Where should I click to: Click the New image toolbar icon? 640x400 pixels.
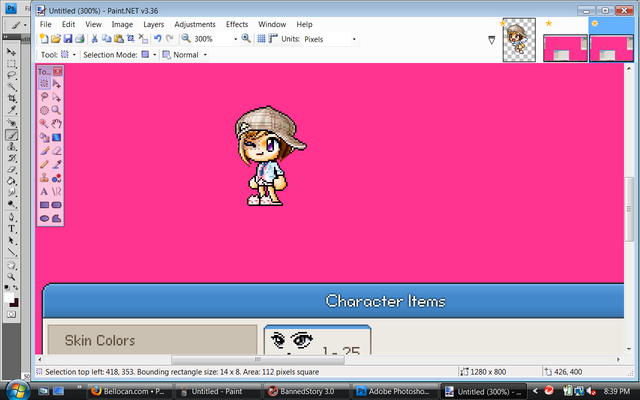[x=44, y=39]
